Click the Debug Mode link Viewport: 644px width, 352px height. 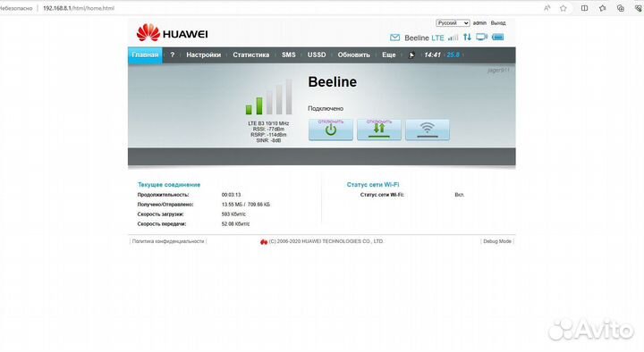497,241
